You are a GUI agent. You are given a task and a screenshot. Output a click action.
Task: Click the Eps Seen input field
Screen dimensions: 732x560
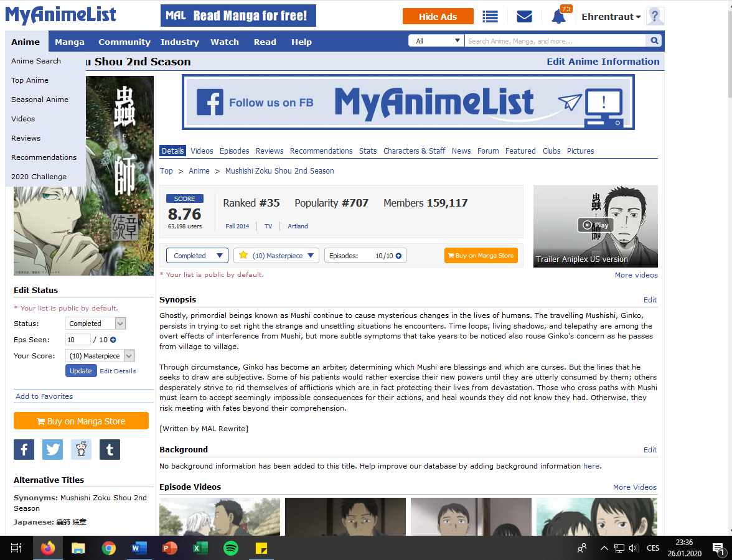pyautogui.click(x=78, y=340)
